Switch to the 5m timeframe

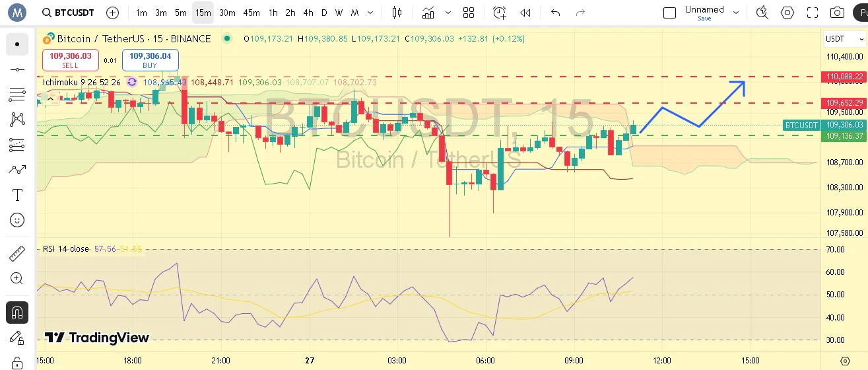(181, 13)
